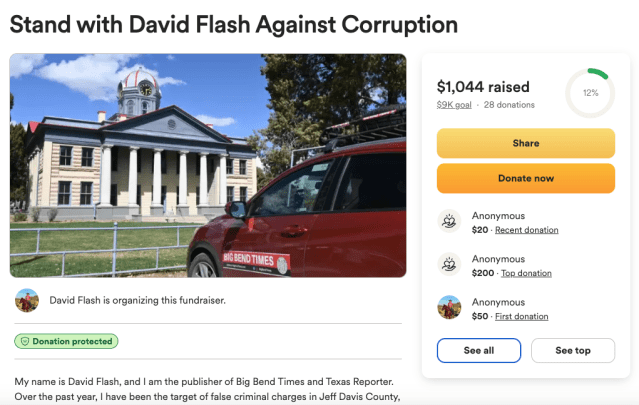Viewport: 639px width, 405px height.
Task: Click the $9K goal link
Action: coord(455,105)
